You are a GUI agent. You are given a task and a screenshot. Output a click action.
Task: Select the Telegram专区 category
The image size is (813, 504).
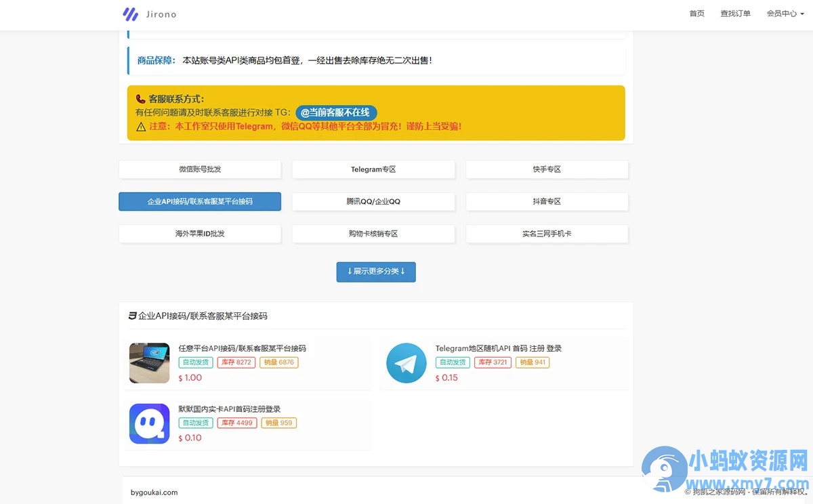[x=373, y=169]
